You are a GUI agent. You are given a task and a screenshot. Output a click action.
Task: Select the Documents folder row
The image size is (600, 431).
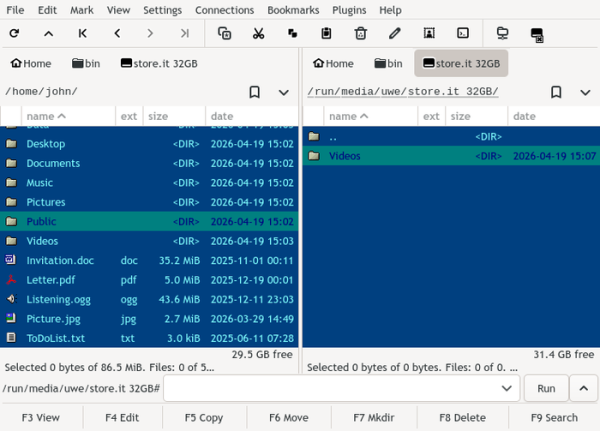click(149, 163)
